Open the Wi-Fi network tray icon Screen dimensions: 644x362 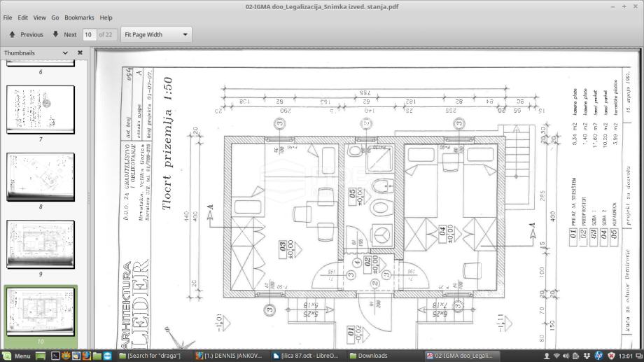tap(556, 356)
